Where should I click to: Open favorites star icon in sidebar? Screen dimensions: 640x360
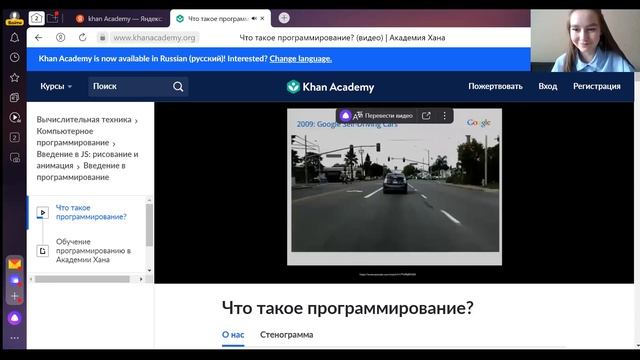click(x=14, y=77)
